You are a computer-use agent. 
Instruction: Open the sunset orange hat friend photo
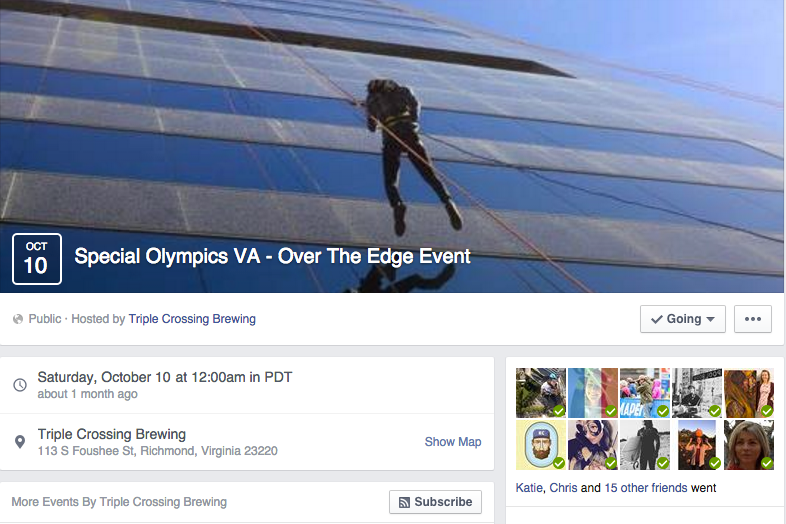(x=697, y=445)
